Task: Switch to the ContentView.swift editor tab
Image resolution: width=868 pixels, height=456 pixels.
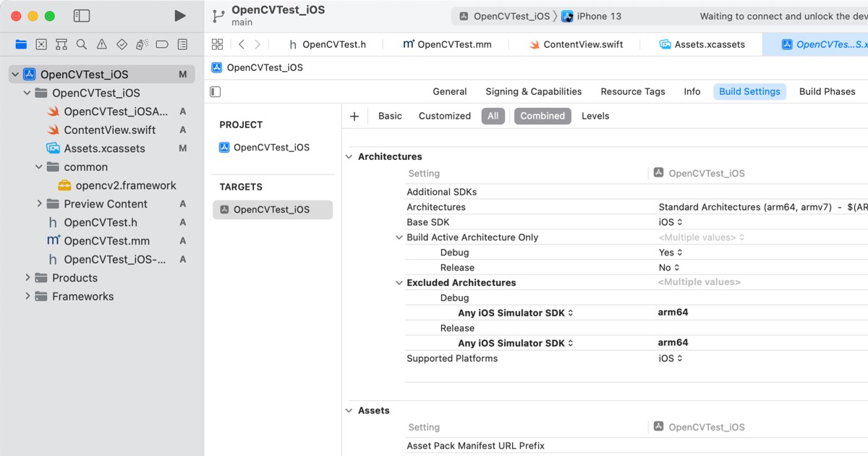Action: click(576, 44)
